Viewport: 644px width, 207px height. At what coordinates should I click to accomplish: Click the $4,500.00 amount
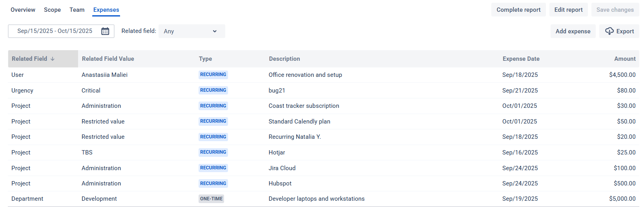click(622, 75)
